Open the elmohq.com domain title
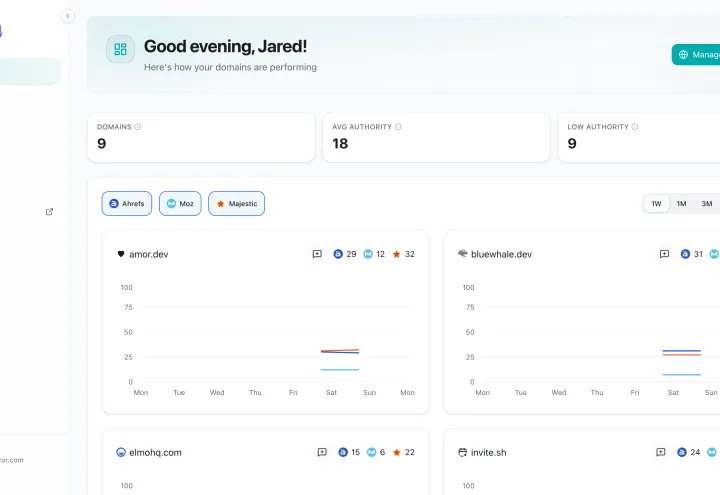Image resolution: width=720 pixels, height=495 pixels. coord(155,453)
